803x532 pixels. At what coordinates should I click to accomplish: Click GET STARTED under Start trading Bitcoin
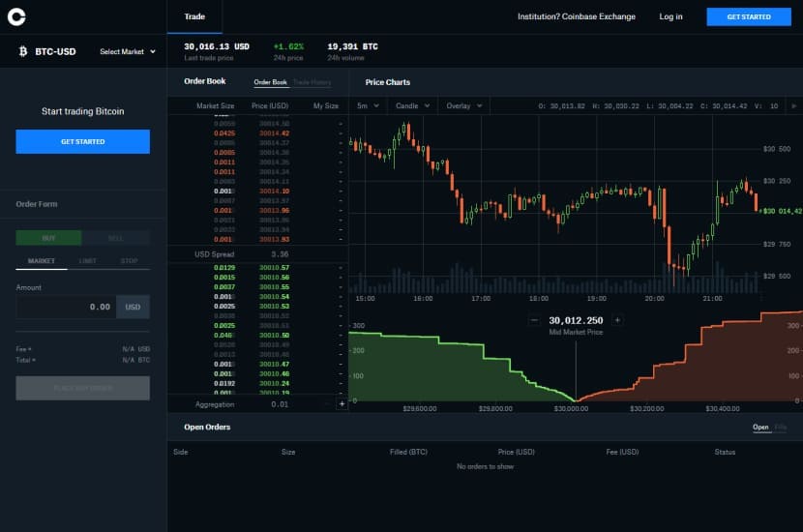click(x=83, y=141)
